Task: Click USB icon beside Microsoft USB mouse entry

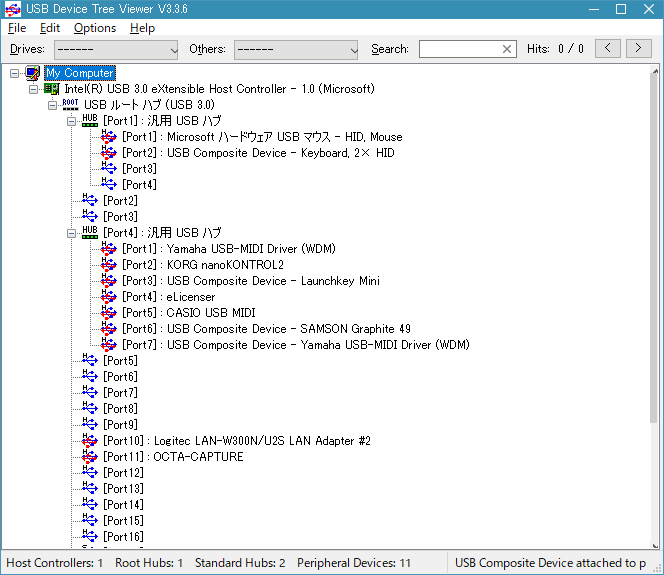Action: click(109, 137)
